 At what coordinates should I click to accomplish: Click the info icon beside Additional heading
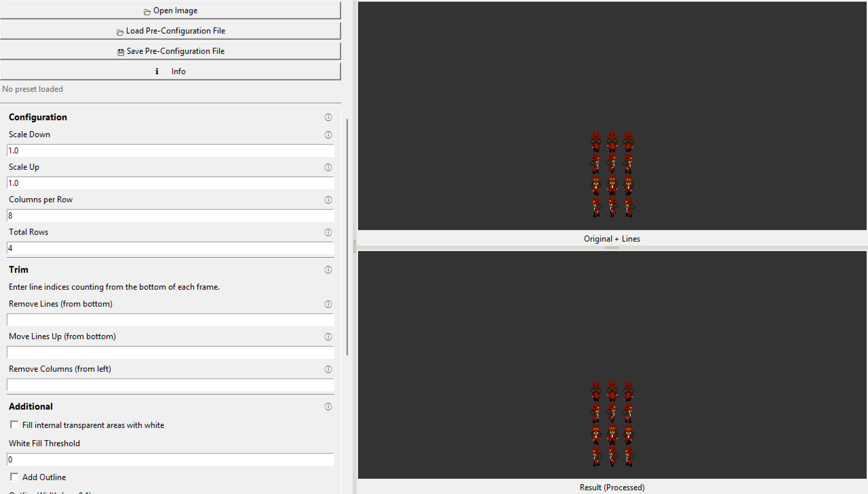coord(328,407)
